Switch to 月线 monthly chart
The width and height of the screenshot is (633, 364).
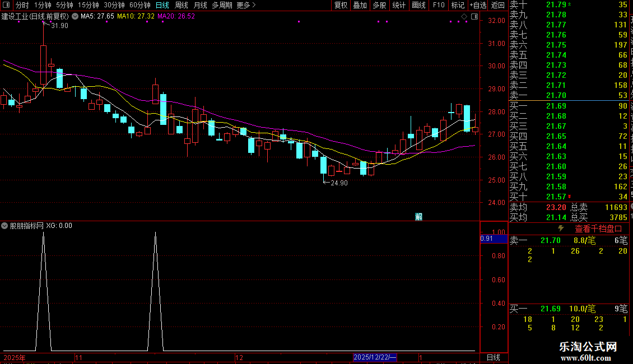200,5
